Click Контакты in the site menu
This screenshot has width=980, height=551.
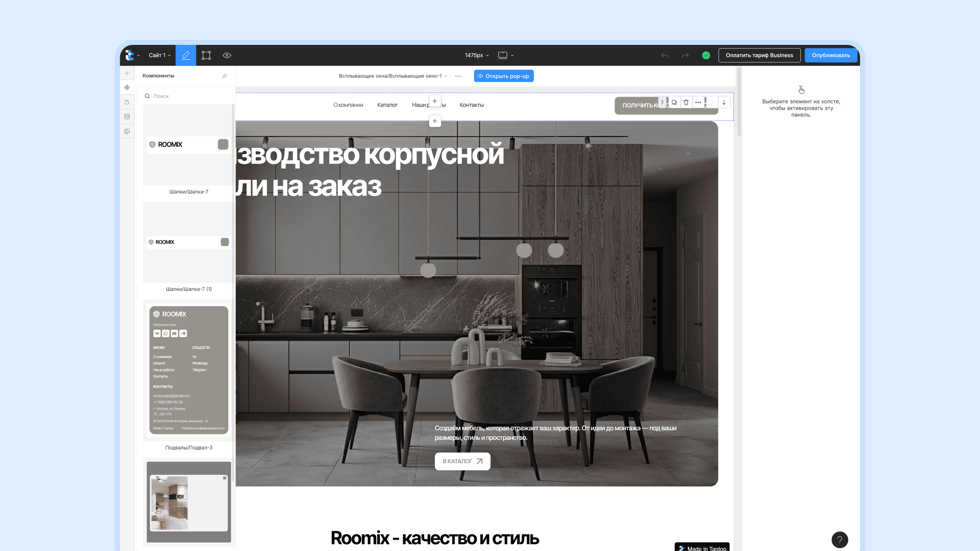point(471,105)
